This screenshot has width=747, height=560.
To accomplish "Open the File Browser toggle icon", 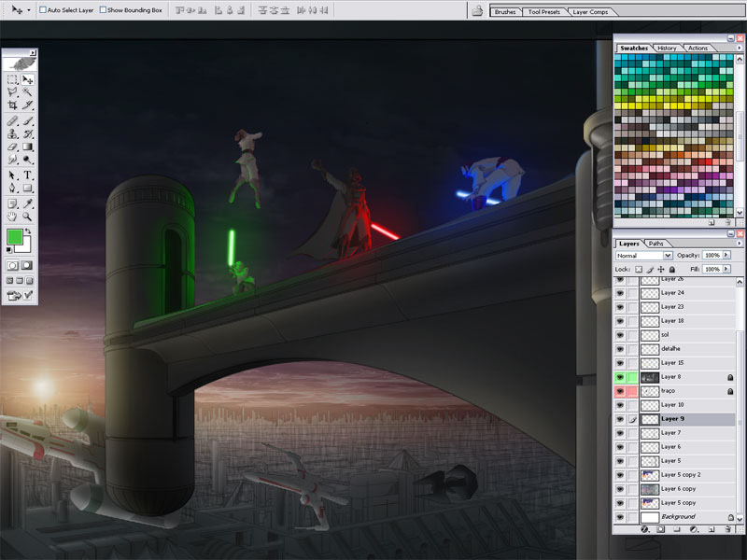I will pos(477,10).
